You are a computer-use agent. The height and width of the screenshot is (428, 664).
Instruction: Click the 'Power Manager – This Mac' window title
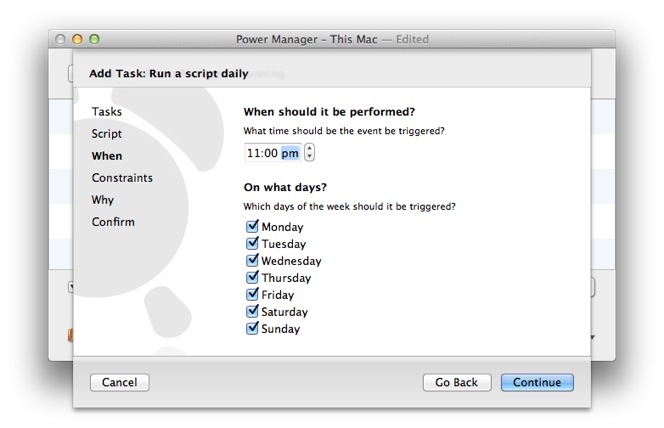pos(307,39)
